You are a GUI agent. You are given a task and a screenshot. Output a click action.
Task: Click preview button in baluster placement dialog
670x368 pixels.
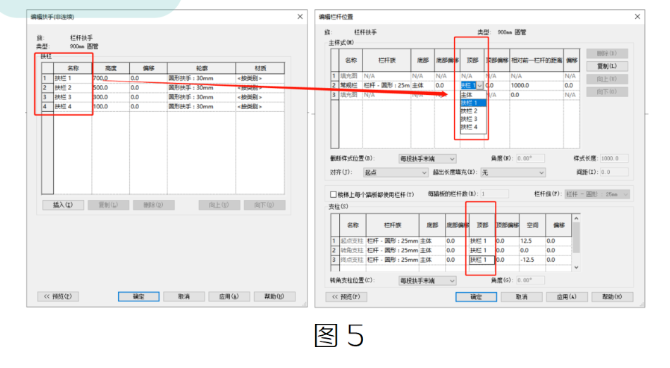click(x=346, y=297)
